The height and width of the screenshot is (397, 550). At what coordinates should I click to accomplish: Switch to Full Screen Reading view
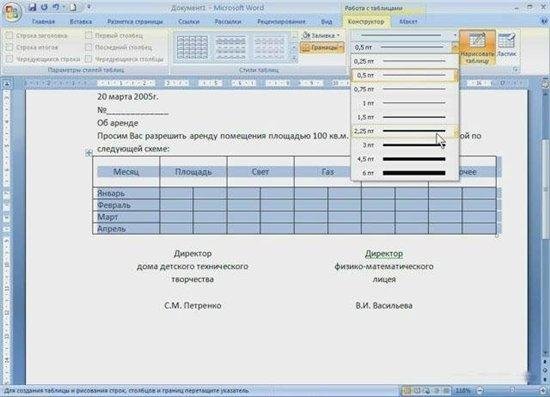coord(417,390)
